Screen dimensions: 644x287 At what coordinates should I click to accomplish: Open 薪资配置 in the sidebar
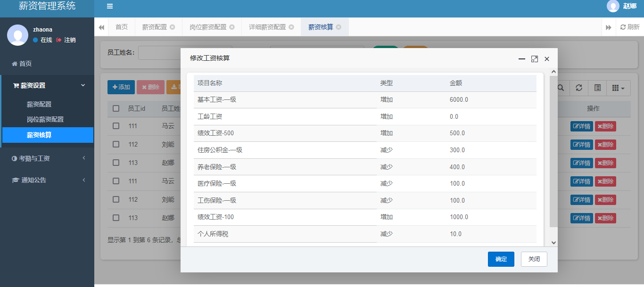click(x=39, y=104)
